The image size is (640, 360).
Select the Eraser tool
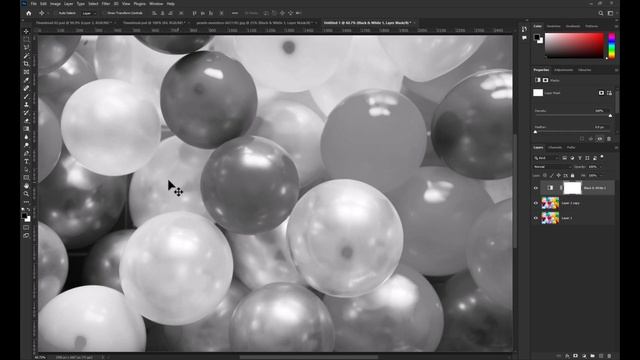click(27, 121)
